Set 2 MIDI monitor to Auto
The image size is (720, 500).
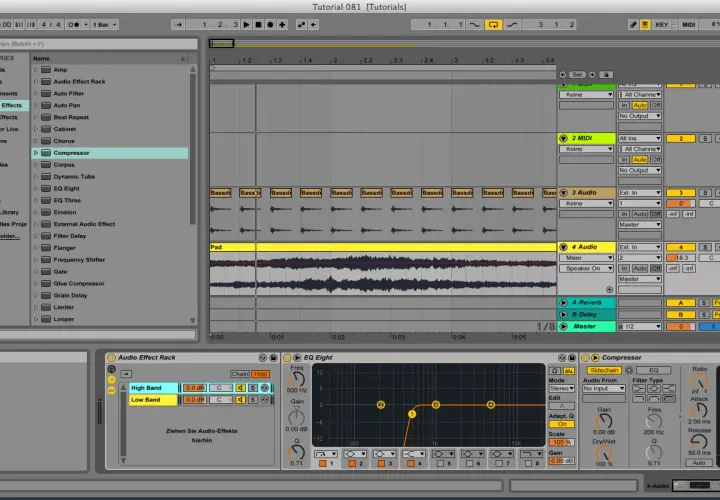pyautogui.click(x=640, y=160)
